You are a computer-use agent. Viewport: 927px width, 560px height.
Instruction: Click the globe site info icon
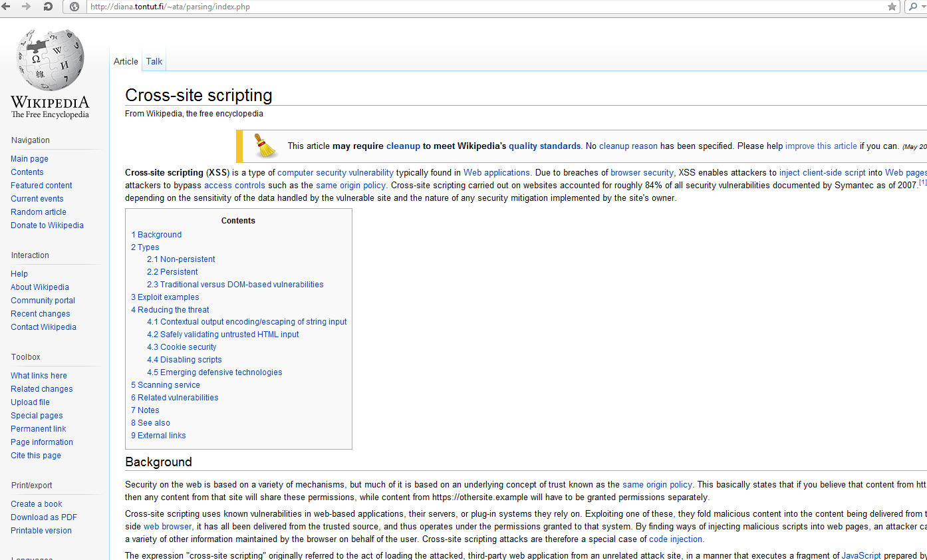point(74,7)
